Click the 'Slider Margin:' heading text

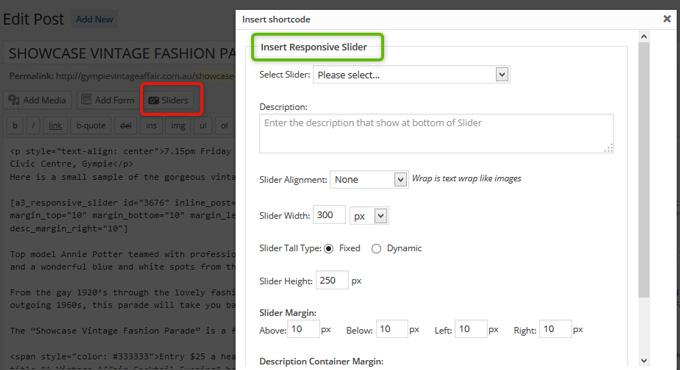tap(288, 313)
